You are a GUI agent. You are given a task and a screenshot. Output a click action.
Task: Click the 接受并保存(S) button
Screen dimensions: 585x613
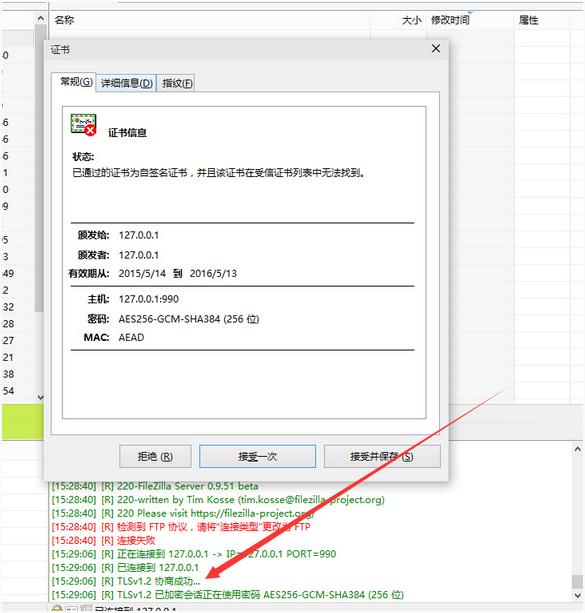tap(382, 456)
